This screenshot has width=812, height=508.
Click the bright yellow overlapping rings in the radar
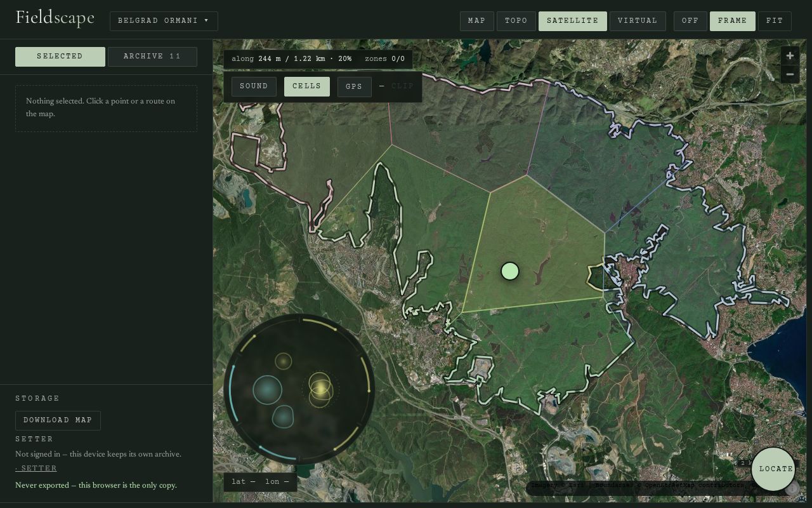[320, 389]
